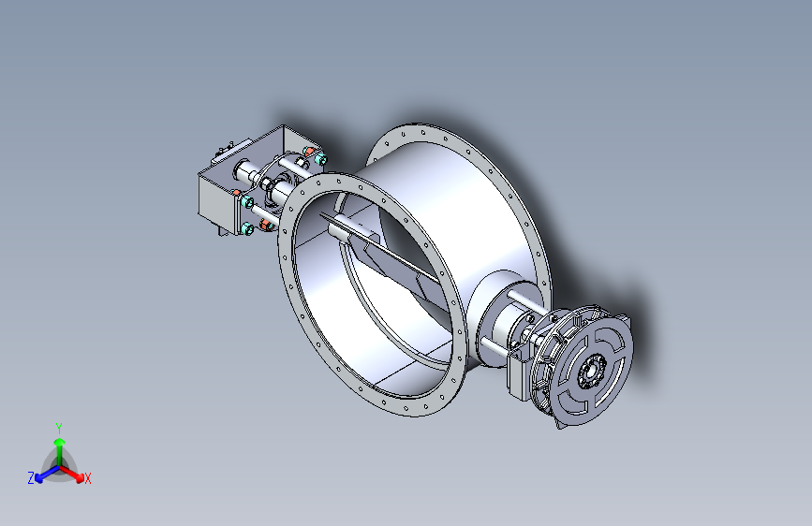
Task: Click the green Y axis of the orientation triad
Action: pyautogui.click(x=60, y=452)
